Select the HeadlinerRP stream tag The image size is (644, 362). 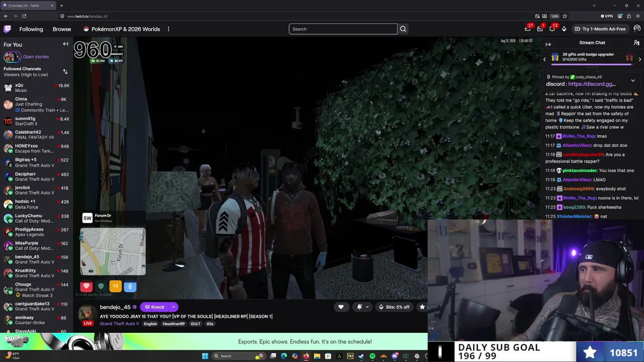[x=174, y=324]
